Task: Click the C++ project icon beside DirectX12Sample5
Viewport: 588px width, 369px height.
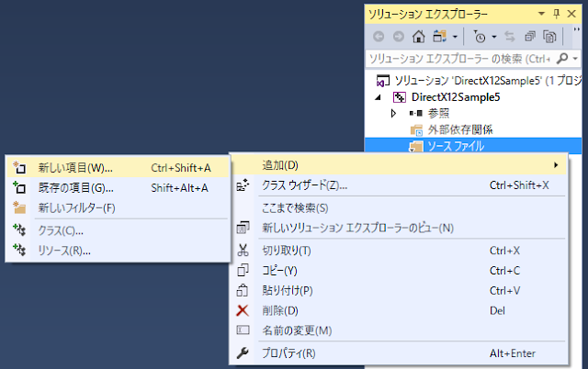Action: (399, 97)
